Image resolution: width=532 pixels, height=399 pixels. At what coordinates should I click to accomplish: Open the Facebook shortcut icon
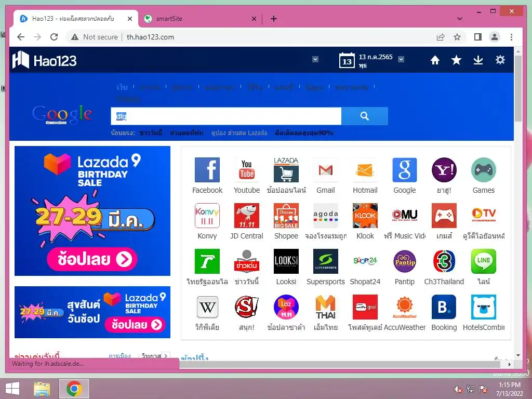click(207, 170)
